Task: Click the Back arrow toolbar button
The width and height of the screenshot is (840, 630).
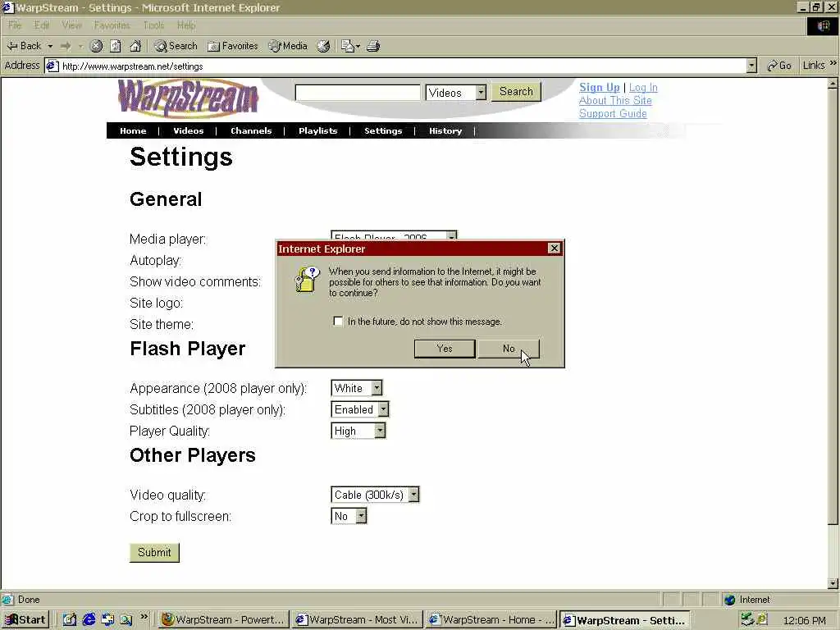Action: (24, 46)
